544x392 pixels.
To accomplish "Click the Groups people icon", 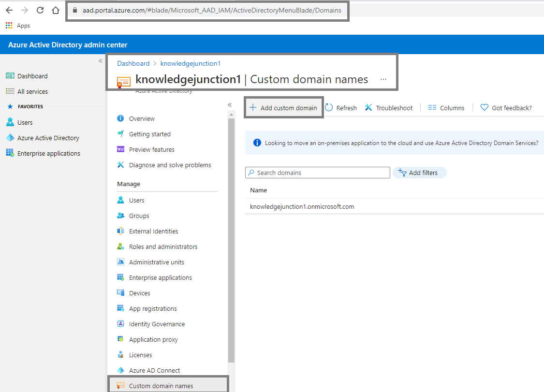I will point(120,216).
